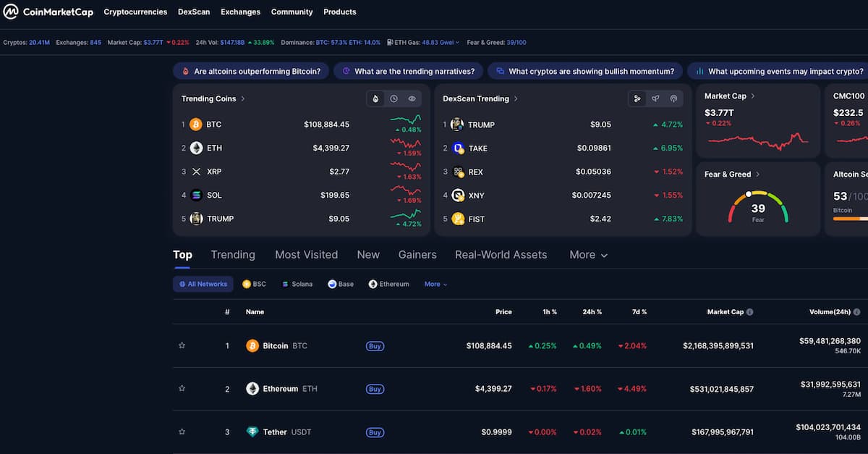
Task: Switch Trending Coins to the eye most-visited view
Action: [x=412, y=98]
